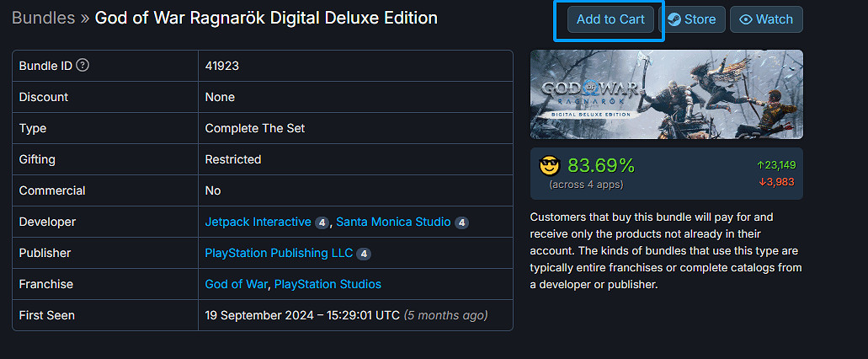Click the count badge next to Santa Monica Studio
Image resolution: width=868 pixels, height=359 pixels.
click(461, 222)
